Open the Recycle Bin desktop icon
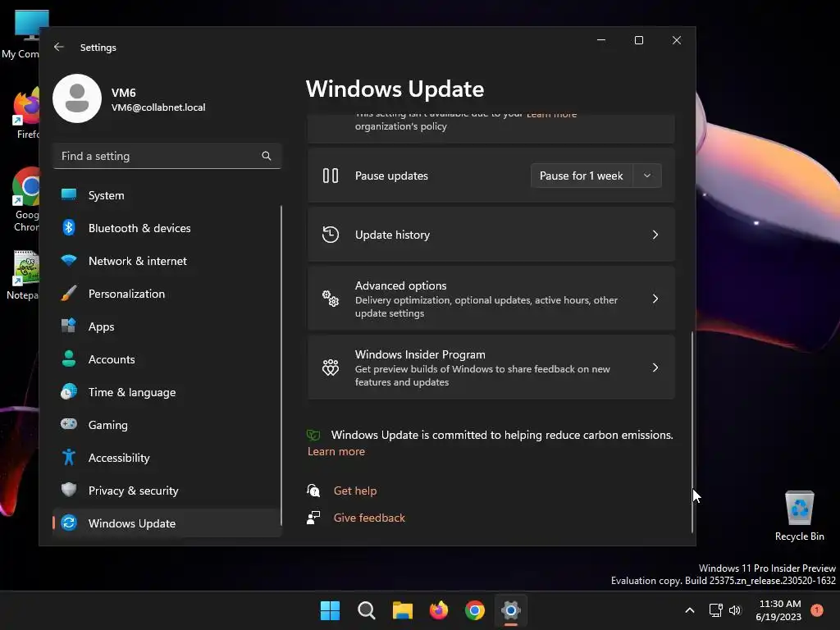Image resolution: width=840 pixels, height=630 pixels. click(799, 516)
